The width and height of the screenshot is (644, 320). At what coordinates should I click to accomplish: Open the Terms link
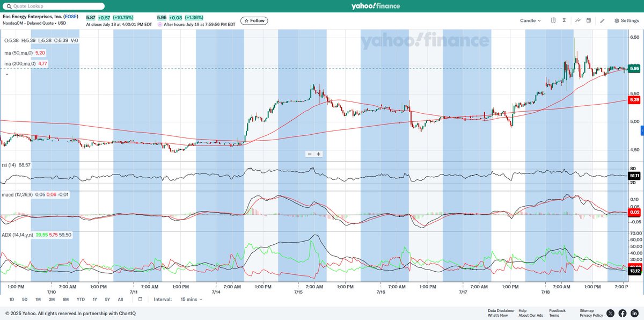pyautogui.click(x=554, y=315)
